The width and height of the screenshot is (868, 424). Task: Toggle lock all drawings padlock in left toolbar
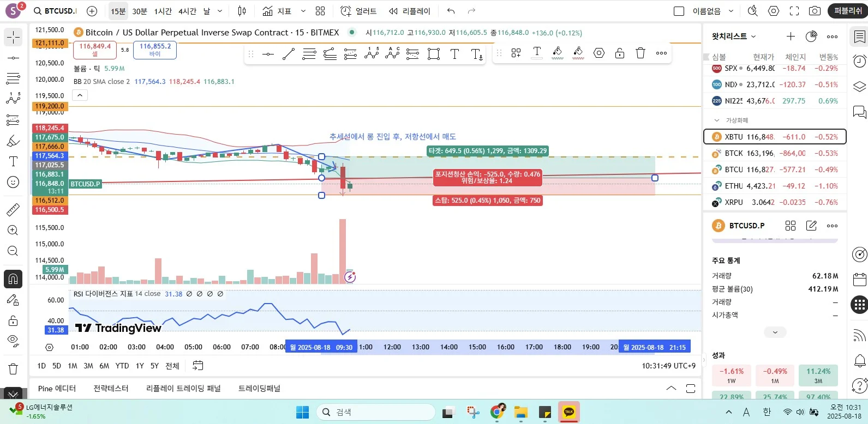[13, 320]
